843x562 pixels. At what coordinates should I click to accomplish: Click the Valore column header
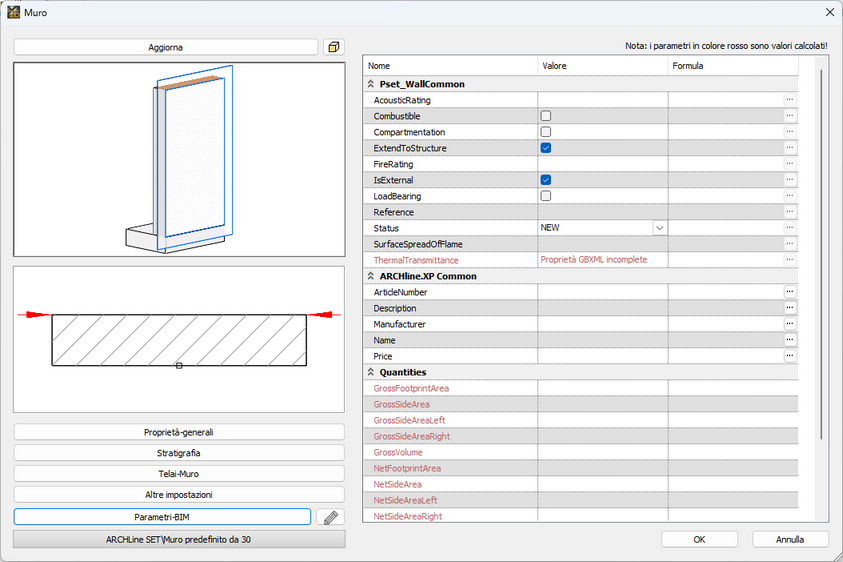(x=603, y=66)
